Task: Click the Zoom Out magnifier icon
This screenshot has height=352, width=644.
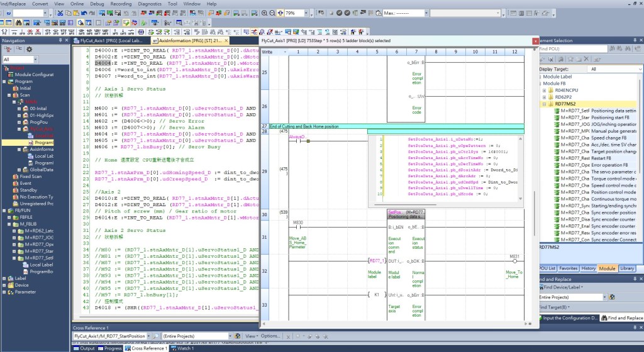Action: tap(272, 13)
